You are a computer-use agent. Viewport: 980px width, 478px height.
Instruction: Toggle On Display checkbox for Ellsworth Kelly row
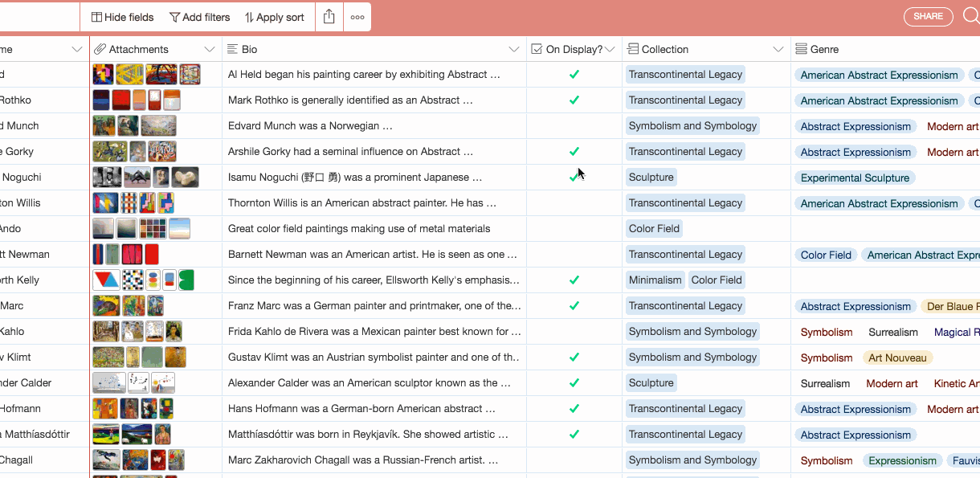pyautogui.click(x=574, y=280)
